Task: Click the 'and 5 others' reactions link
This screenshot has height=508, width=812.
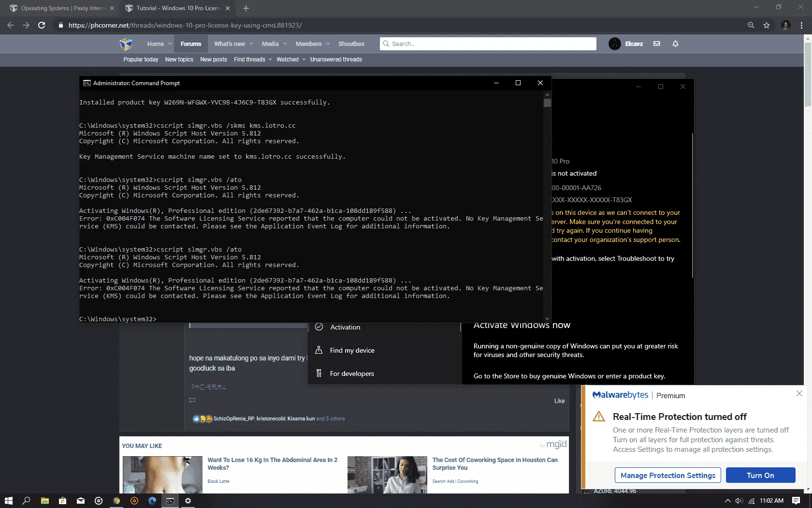Action: coord(331,418)
